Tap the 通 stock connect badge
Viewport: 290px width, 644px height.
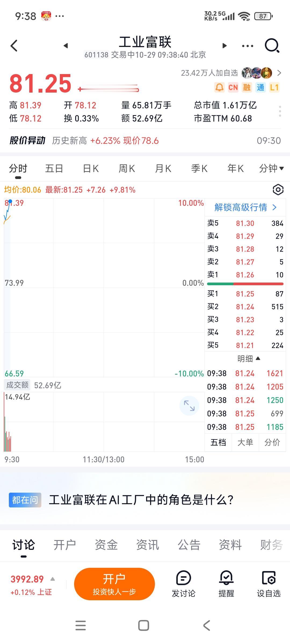[260, 87]
